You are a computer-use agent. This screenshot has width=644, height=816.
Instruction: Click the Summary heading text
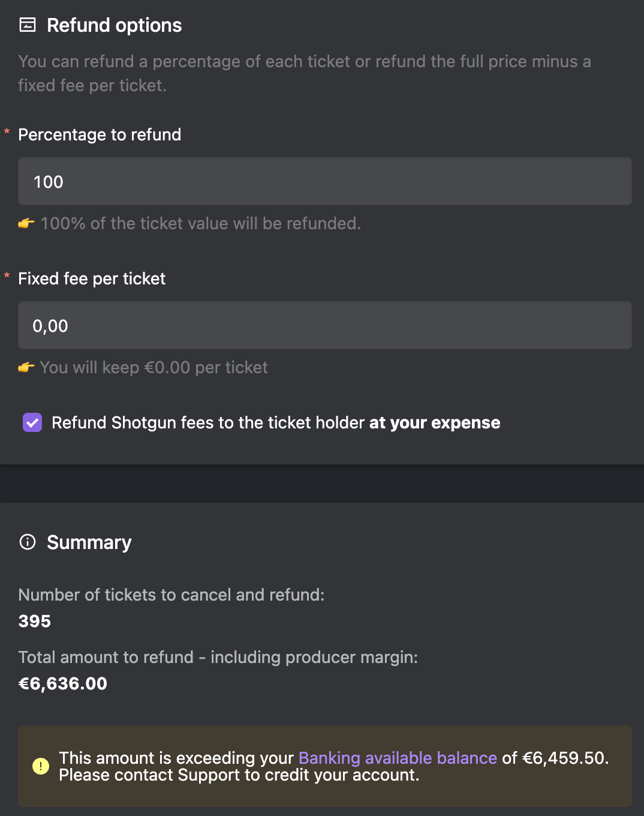[89, 542]
